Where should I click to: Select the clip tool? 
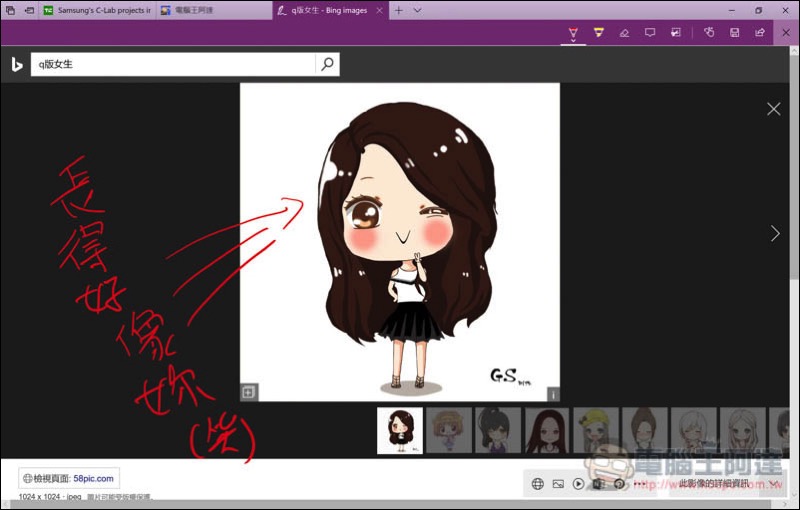(676, 33)
